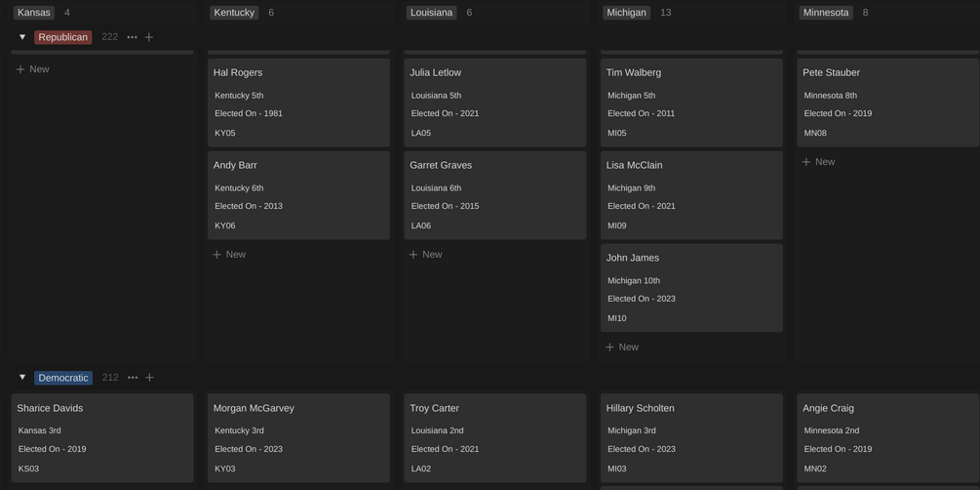The image size is (980, 490).
Task: Open the Angie Craig card
Action: (887, 438)
